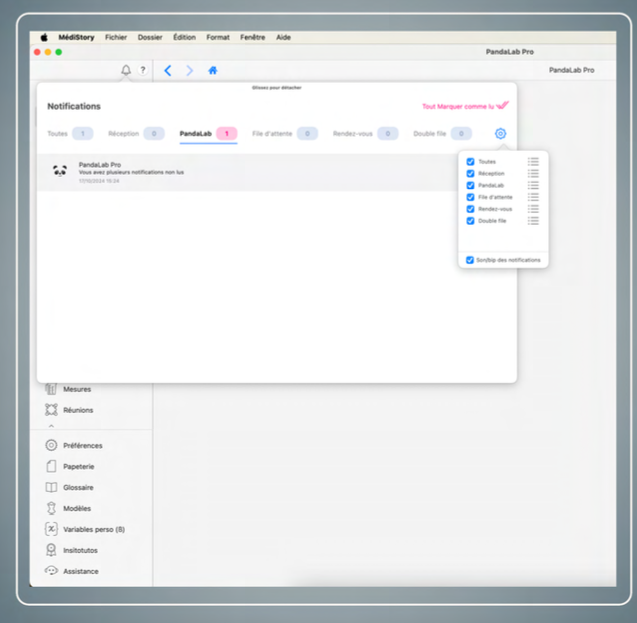Image resolution: width=637 pixels, height=623 pixels.
Task: Open the Édition menu
Action: (184, 37)
